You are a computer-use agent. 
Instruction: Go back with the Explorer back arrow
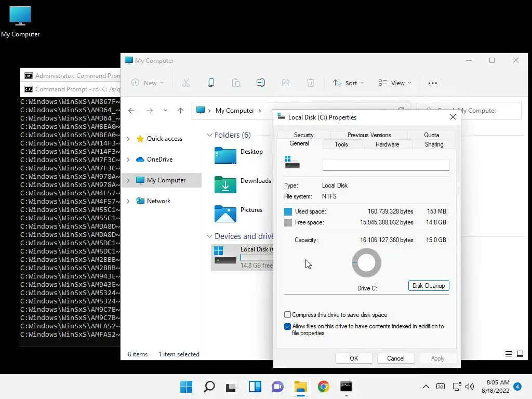(131, 111)
